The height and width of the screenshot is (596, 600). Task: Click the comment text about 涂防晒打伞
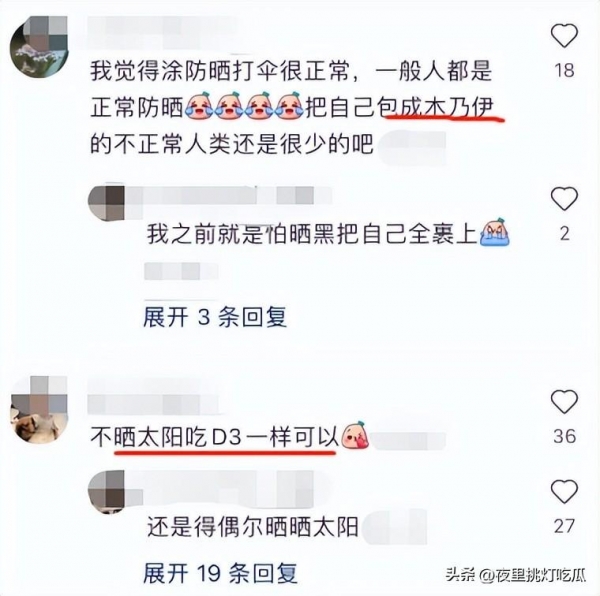[x=293, y=108]
